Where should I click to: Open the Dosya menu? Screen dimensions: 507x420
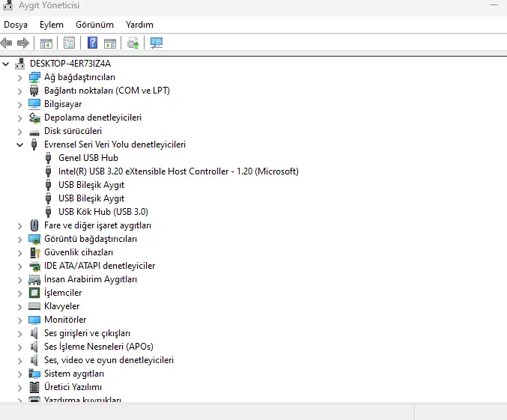coord(16,25)
